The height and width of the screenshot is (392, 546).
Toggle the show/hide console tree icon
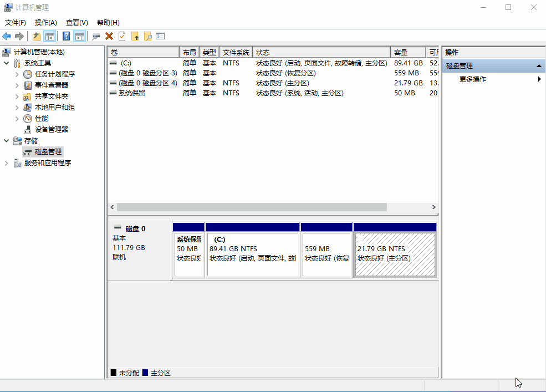click(x=50, y=36)
